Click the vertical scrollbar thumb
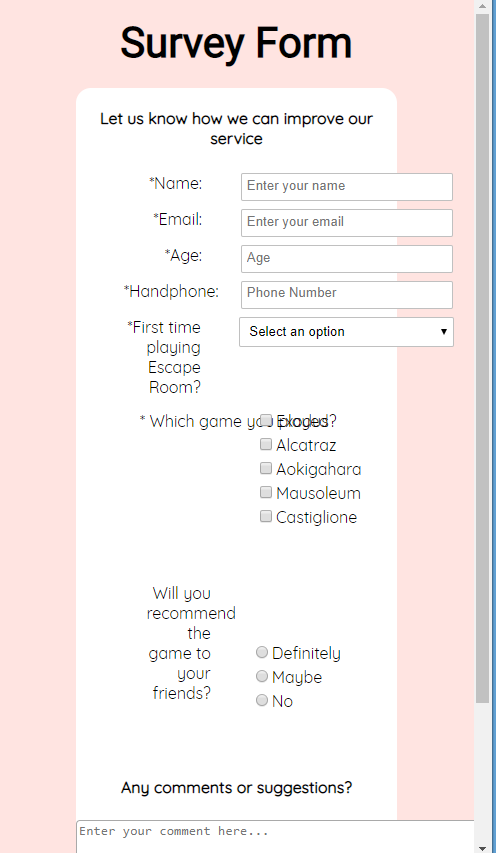Image resolution: width=496 pixels, height=853 pixels. click(x=482, y=358)
